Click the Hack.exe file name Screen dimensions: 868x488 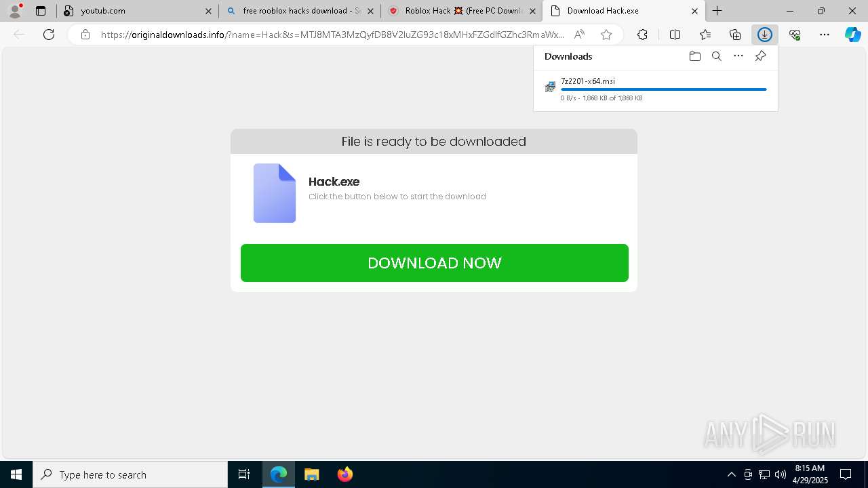pyautogui.click(x=334, y=182)
